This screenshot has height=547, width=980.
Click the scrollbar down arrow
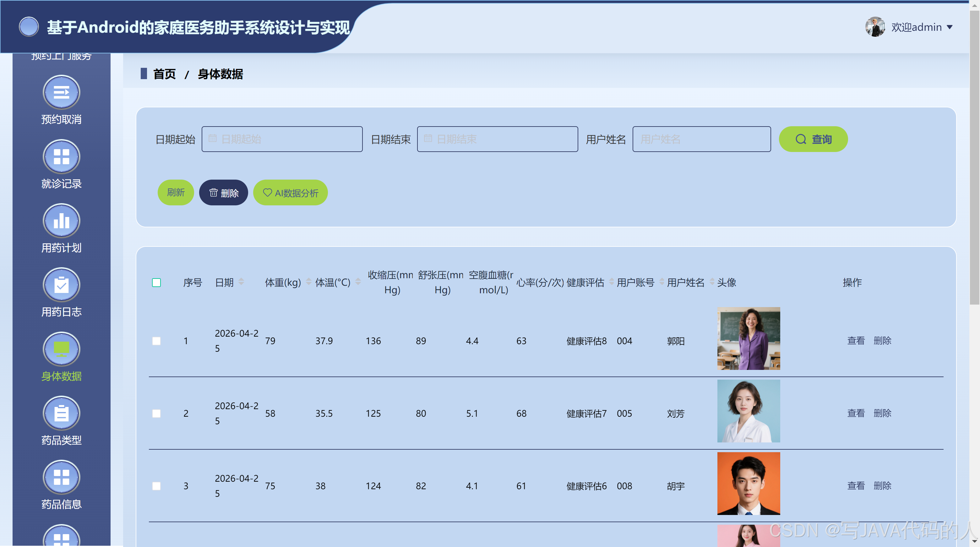pyautogui.click(x=975, y=541)
